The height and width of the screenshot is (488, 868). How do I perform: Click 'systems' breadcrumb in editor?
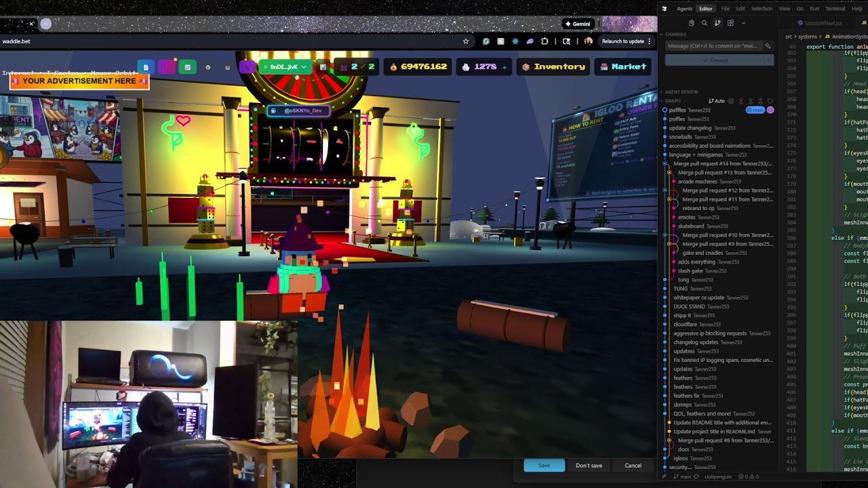(808, 37)
